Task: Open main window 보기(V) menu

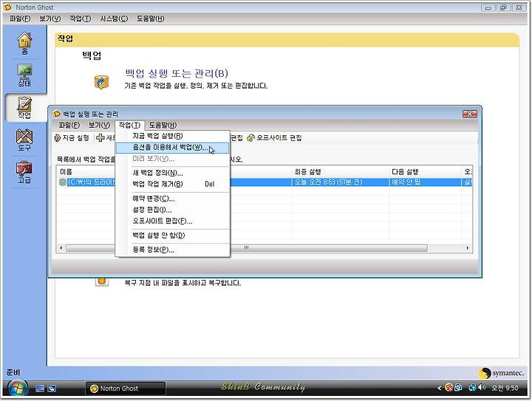Action: (x=50, y=18)
